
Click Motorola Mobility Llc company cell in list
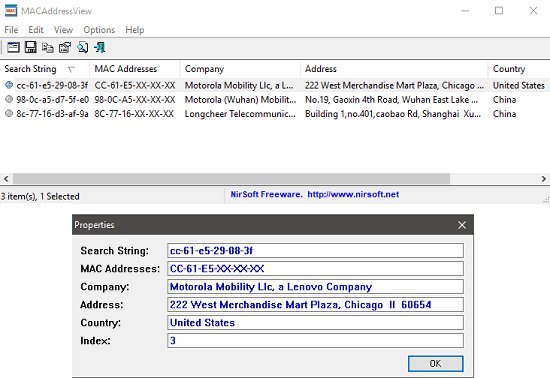coord(239,85)
